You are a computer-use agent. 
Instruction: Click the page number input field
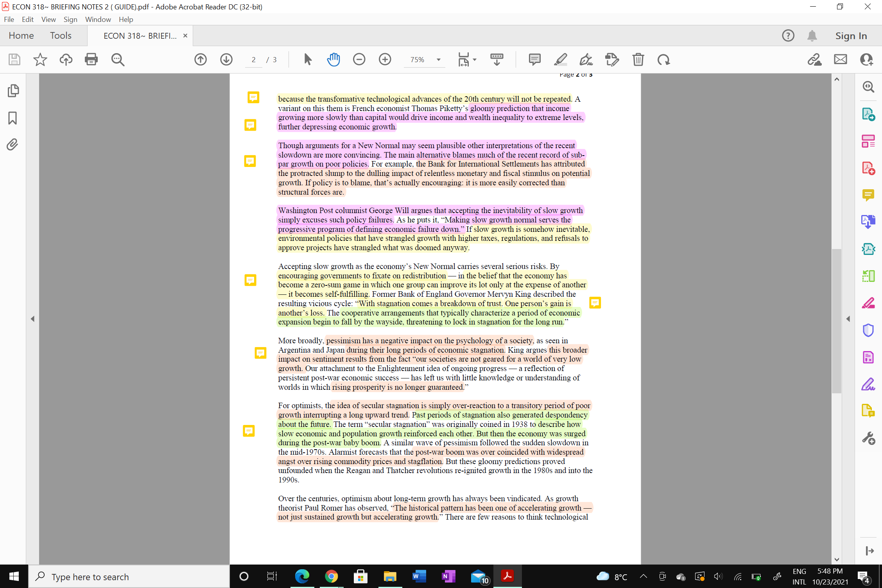[x=254, y=59]
